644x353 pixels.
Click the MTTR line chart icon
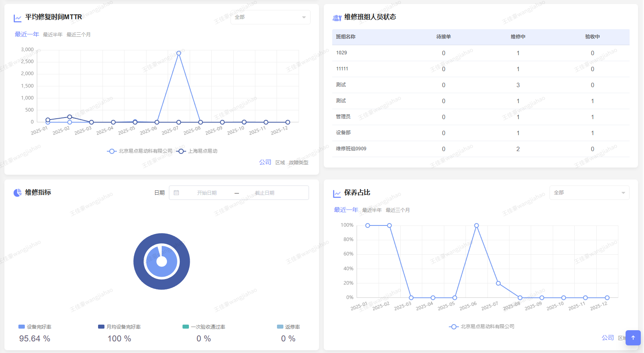[18, 18]
